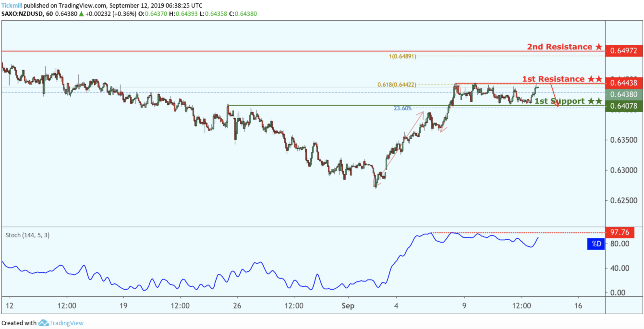
Task: Click the 0.62500 price axis label
Action: coord(624,201)
